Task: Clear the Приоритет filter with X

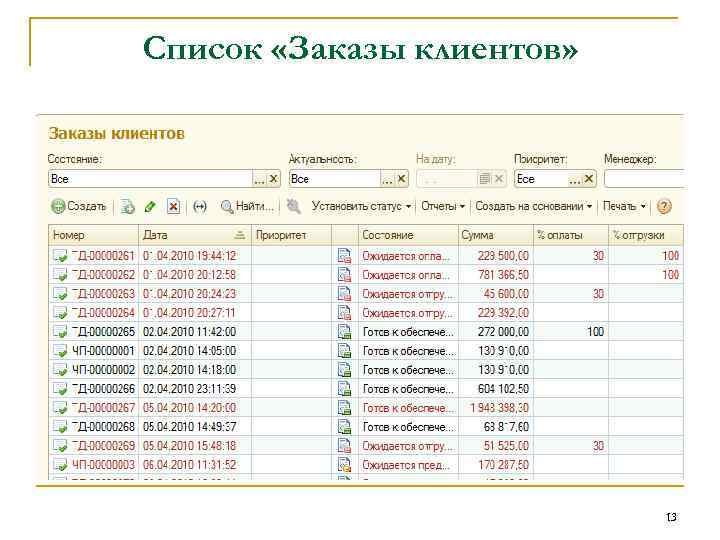Action: tap(589, 179)
